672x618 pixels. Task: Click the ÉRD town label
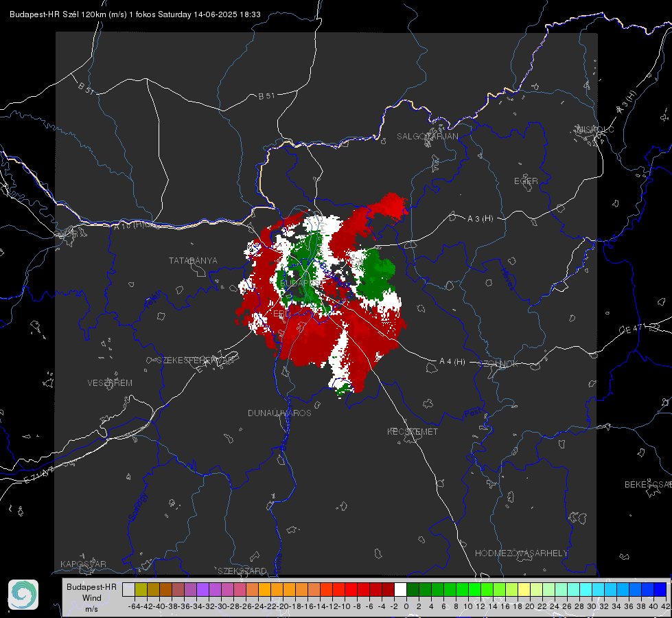coord(281,314)
